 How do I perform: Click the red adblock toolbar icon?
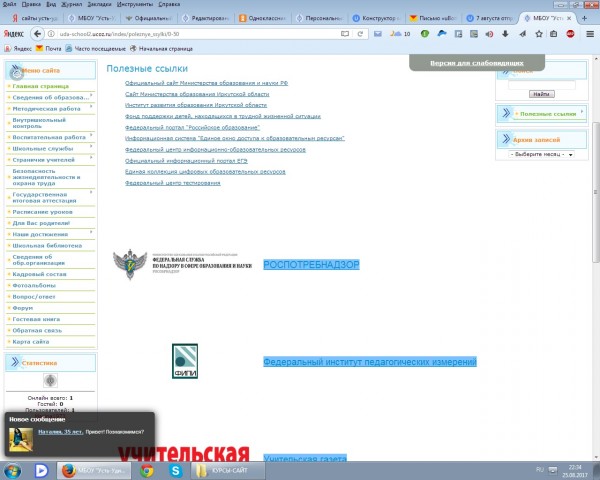(x=570, y=34)
